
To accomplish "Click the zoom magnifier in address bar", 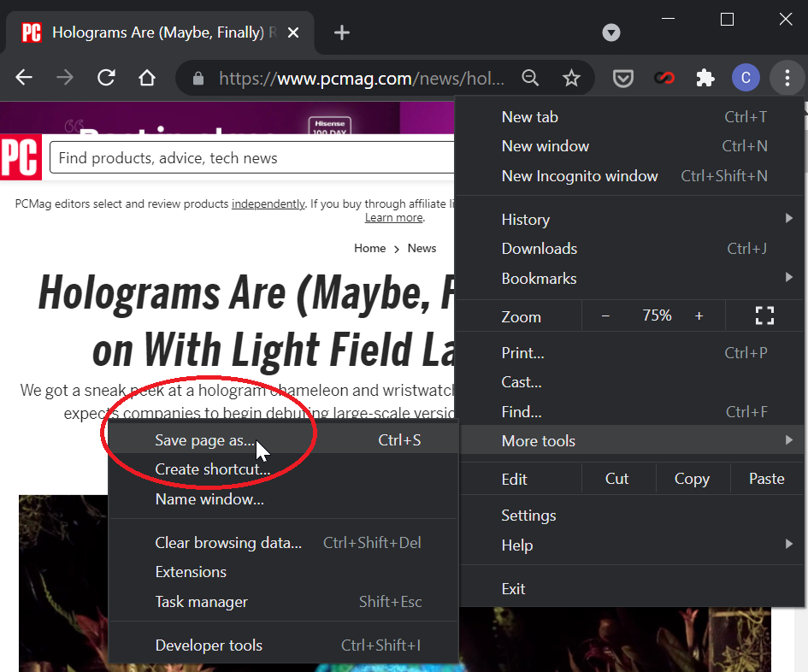I will click(530, 79).
